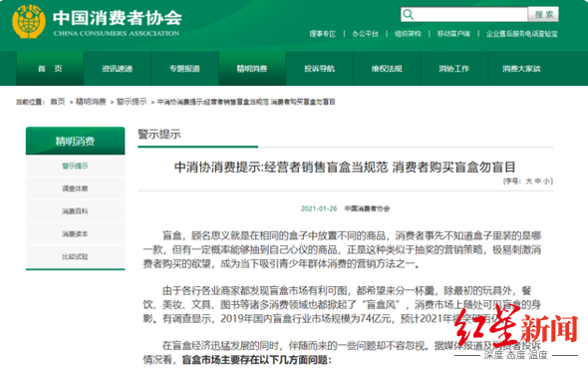Open the 组织架构 top link
Image resolution: width=588 pixels, height=371 pixels.
click(408, 34)
